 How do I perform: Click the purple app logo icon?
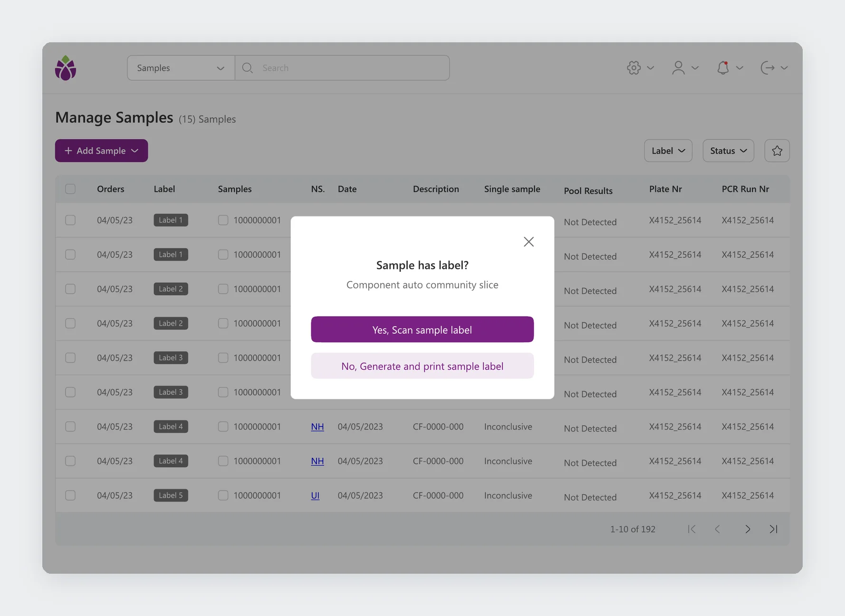66,68
